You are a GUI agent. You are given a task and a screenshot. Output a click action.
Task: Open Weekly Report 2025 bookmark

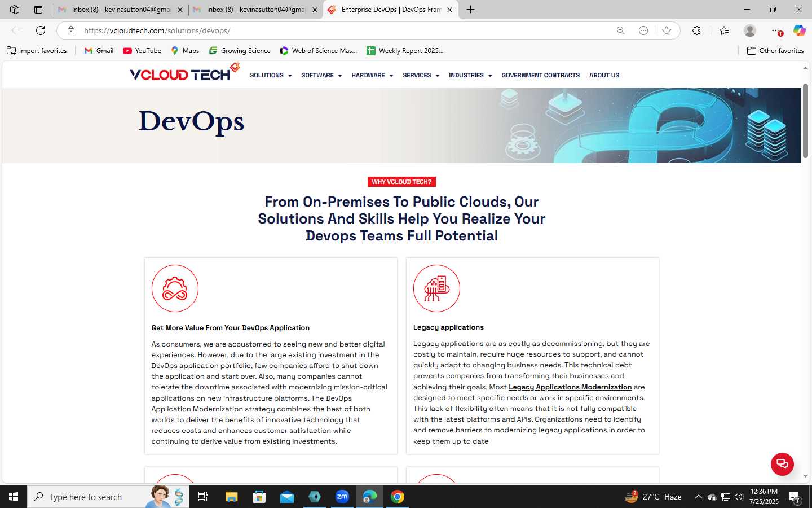(405, 51)
